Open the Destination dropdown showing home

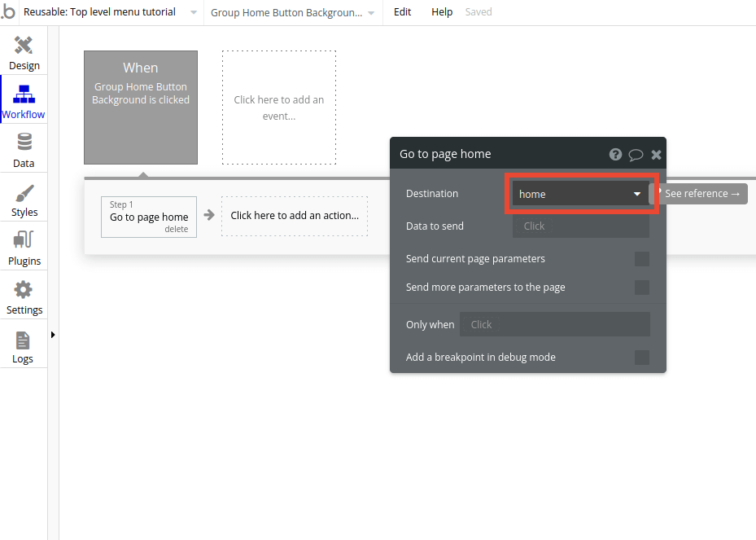pyautogui.click(x=580, y=194)
